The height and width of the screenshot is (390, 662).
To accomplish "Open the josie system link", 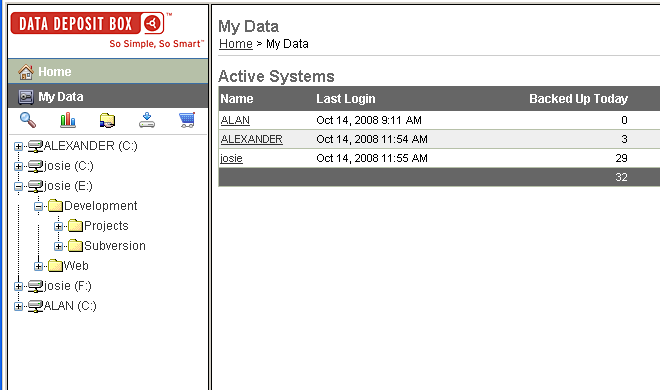I will pos(231,158).
